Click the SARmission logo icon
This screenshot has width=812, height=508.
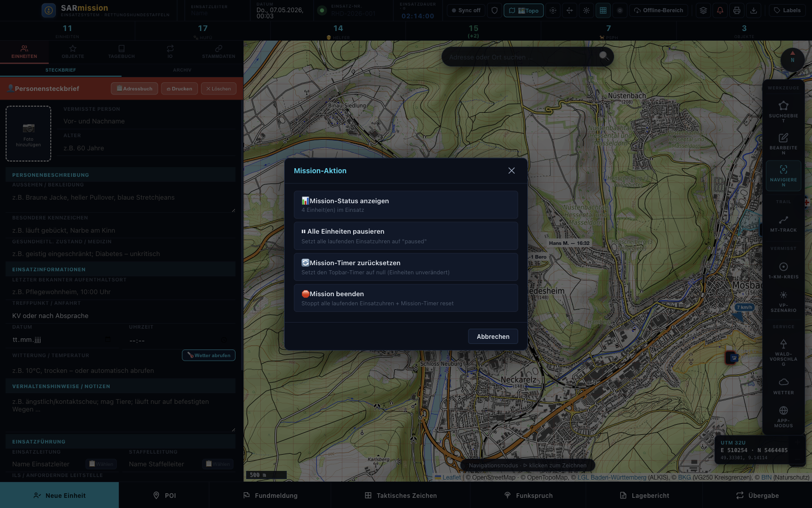click(x=49, y=10)
